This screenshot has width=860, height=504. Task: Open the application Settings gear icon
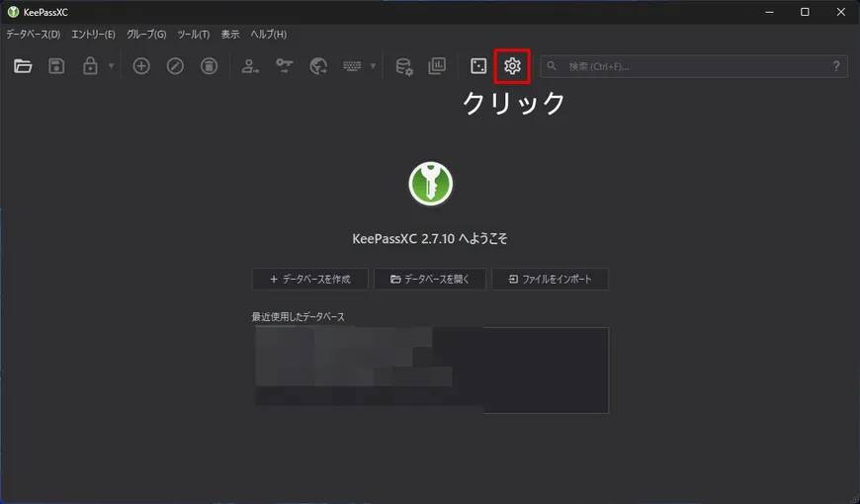512,66
